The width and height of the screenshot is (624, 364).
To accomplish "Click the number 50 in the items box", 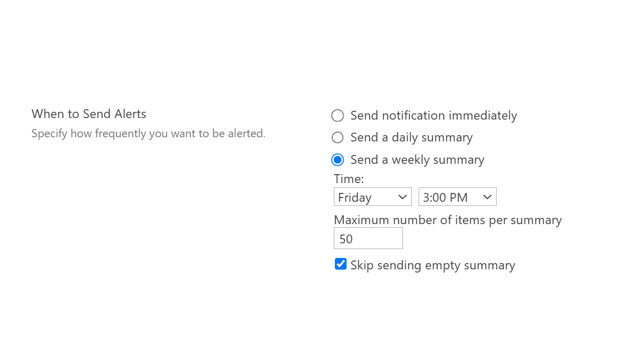I will tap(346, 239).
